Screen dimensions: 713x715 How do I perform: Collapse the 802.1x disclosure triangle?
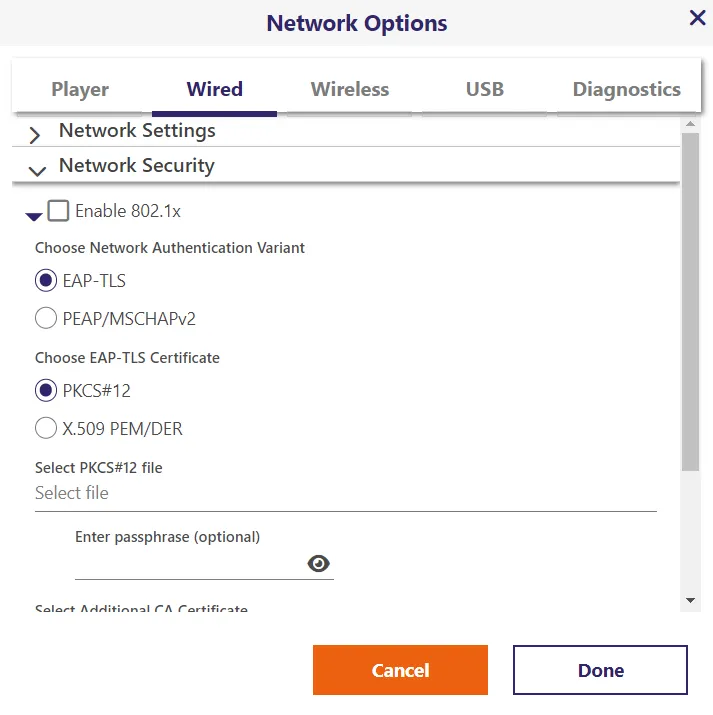[x=34, y=216]
